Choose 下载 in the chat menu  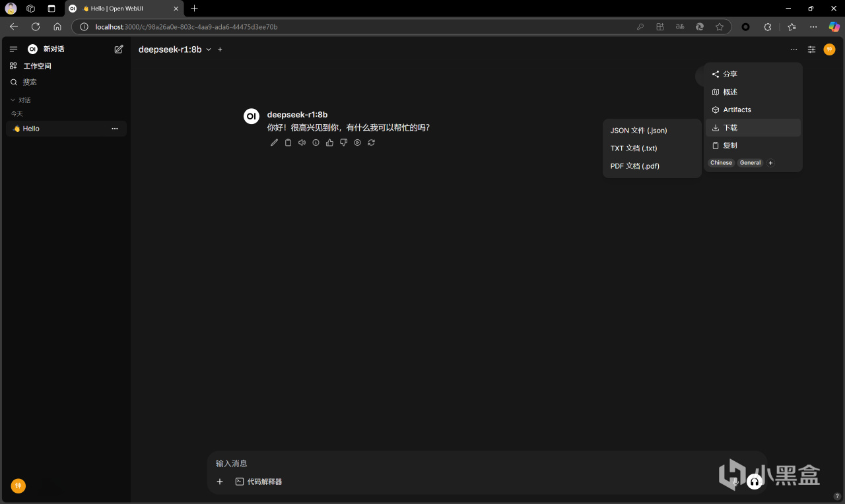click(753, 128)
